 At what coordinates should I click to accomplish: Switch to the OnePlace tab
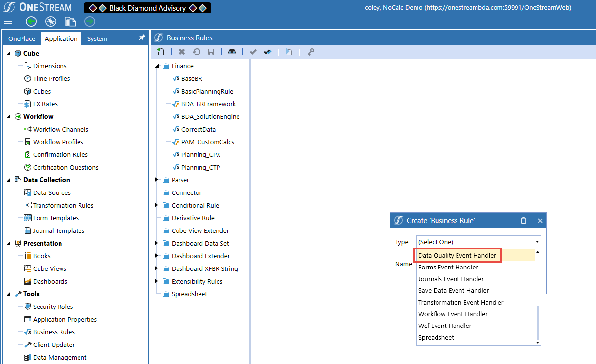[22, 38]
